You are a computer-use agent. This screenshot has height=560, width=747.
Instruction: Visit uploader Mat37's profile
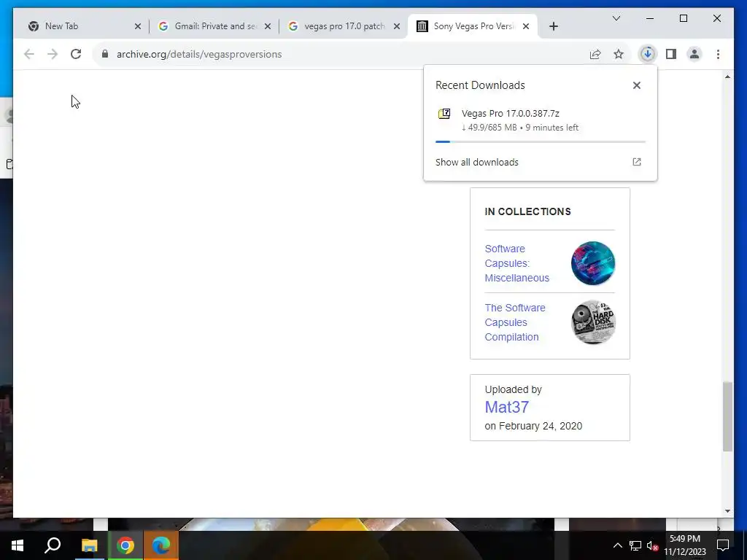coord(506,407)
